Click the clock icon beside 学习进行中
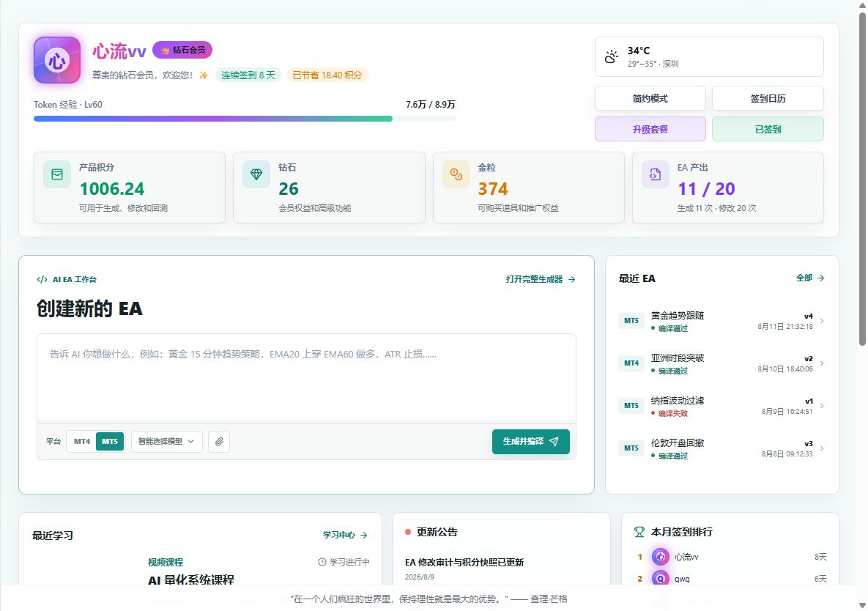The image size is (868, 611). 322,562
